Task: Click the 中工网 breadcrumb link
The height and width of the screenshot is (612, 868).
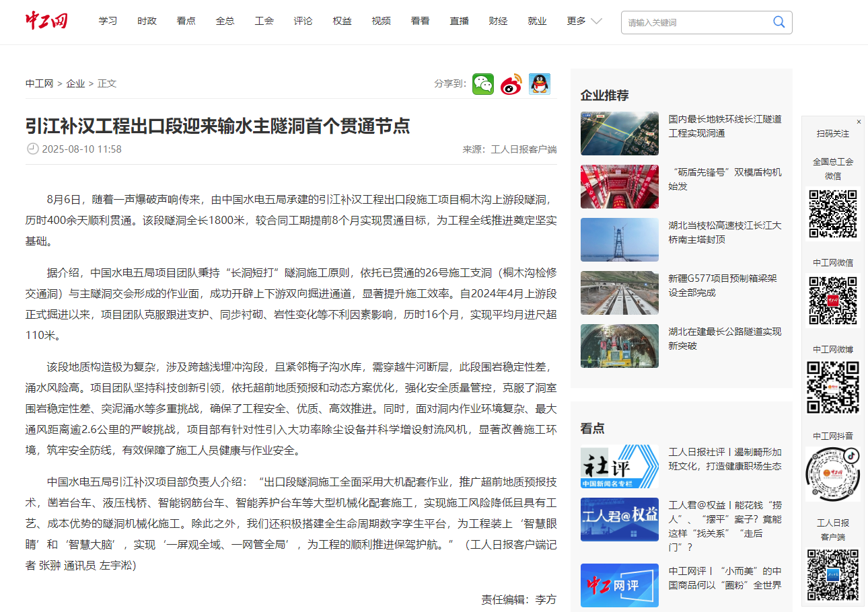Action: point(39,83)
